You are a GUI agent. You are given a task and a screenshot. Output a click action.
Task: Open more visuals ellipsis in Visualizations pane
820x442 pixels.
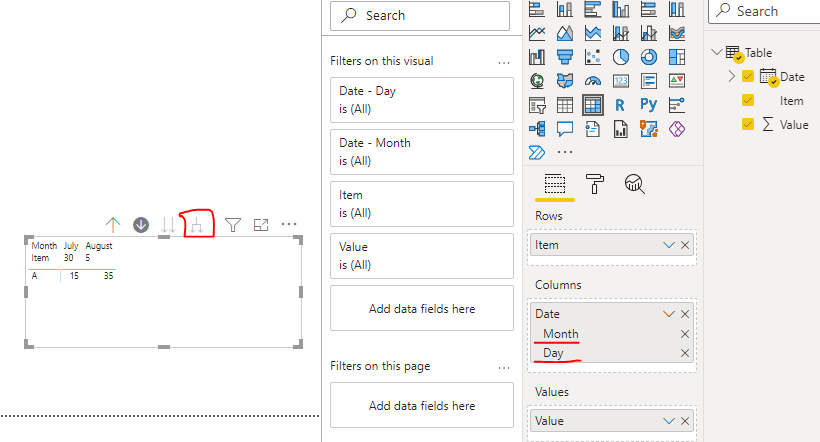(565, 152)
